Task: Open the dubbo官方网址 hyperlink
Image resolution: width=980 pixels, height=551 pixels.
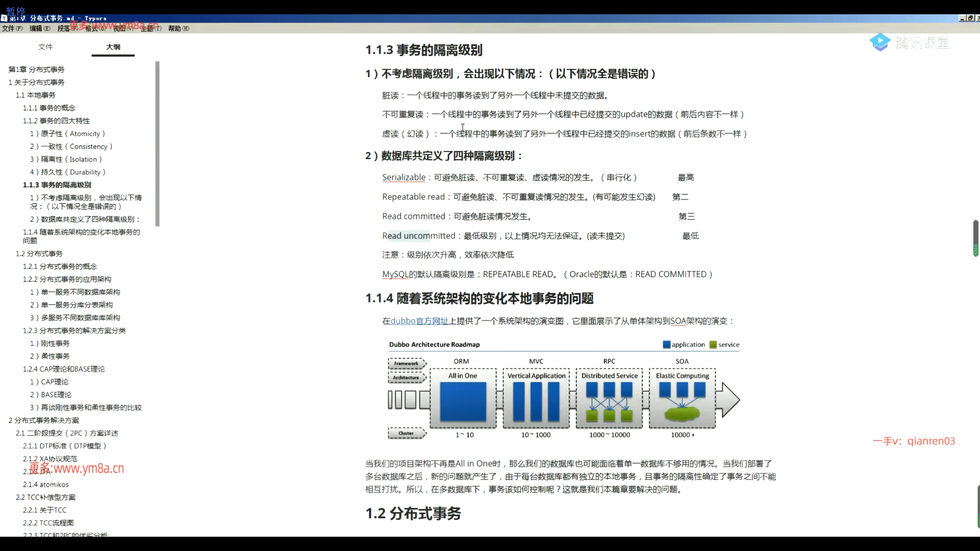Action: pos(419,321)
